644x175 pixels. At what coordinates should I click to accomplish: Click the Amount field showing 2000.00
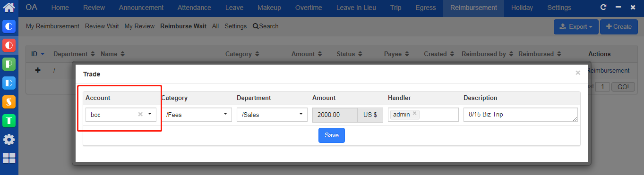point(335,115)
